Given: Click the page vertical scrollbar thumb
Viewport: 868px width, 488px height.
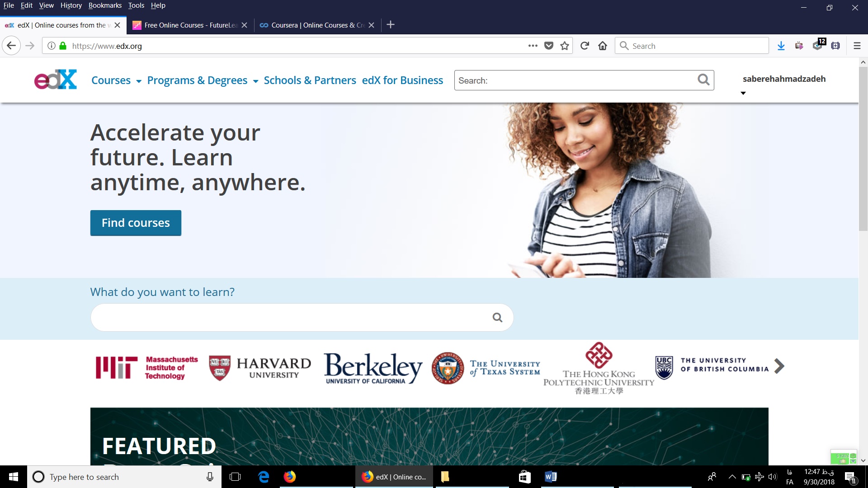Looking at the screenshot, I should pyautogui.click(x=863, y=149).
